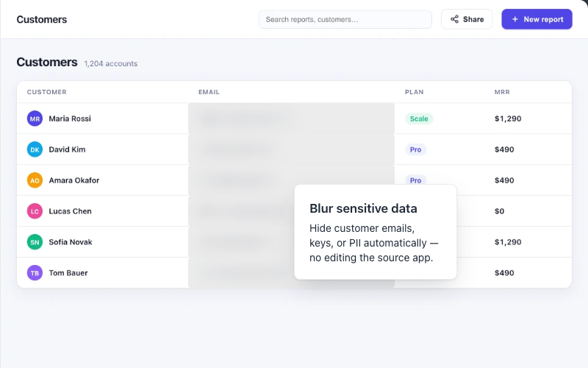Open Amara Okafor's AO avatar
588x368 pixels.
35,180
